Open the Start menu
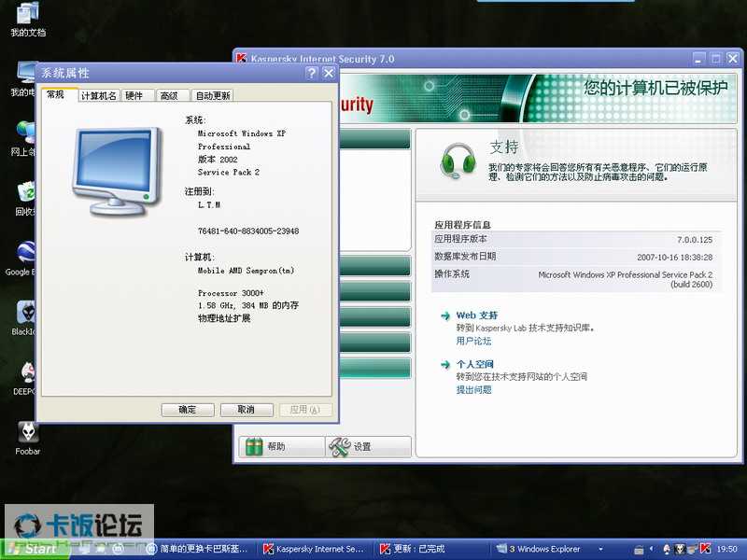 point(35,549)
